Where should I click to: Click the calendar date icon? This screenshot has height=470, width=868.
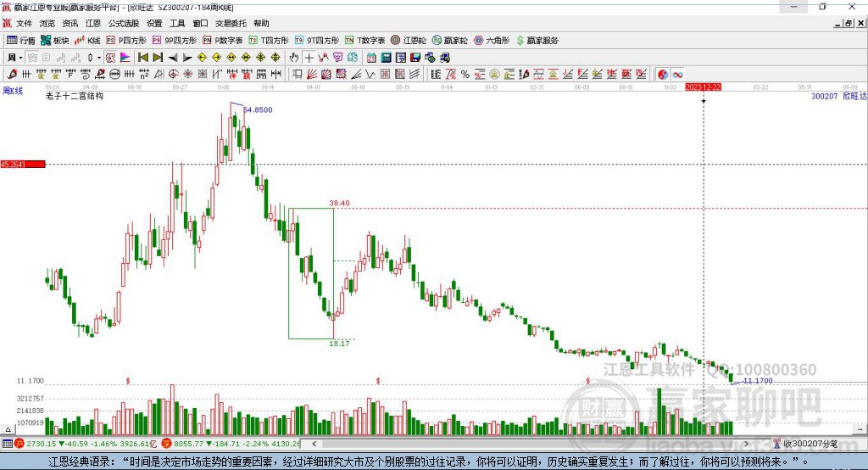pos(371,58)
